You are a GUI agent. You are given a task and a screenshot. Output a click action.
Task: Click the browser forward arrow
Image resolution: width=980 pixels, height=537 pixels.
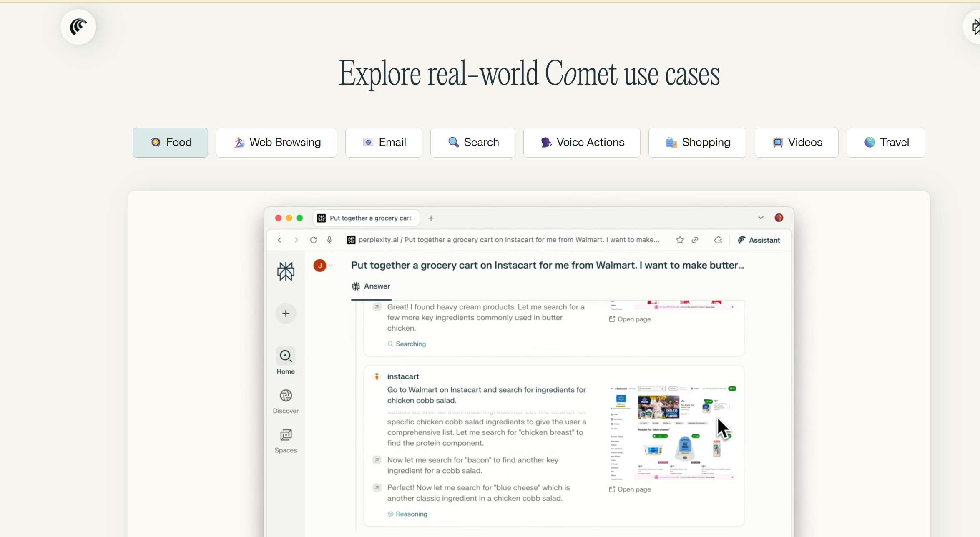(x=296, y=240)
